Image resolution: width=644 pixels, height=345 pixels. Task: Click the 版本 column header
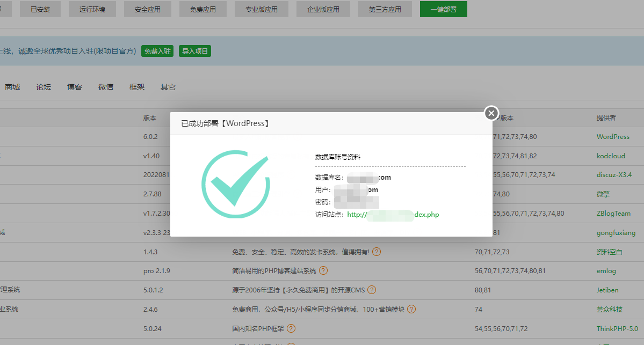pyautogui.click(x=149, y=118)
